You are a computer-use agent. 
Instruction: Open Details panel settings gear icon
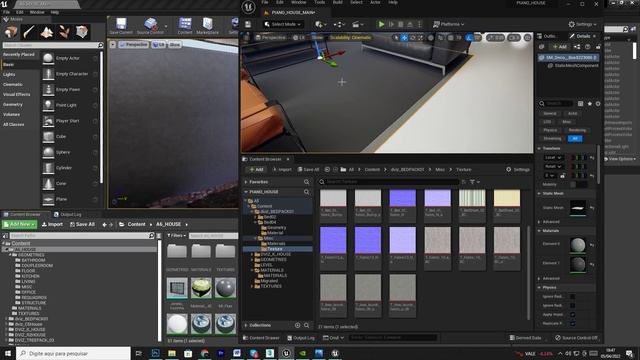pyautogui.click(x=598, y=104)
